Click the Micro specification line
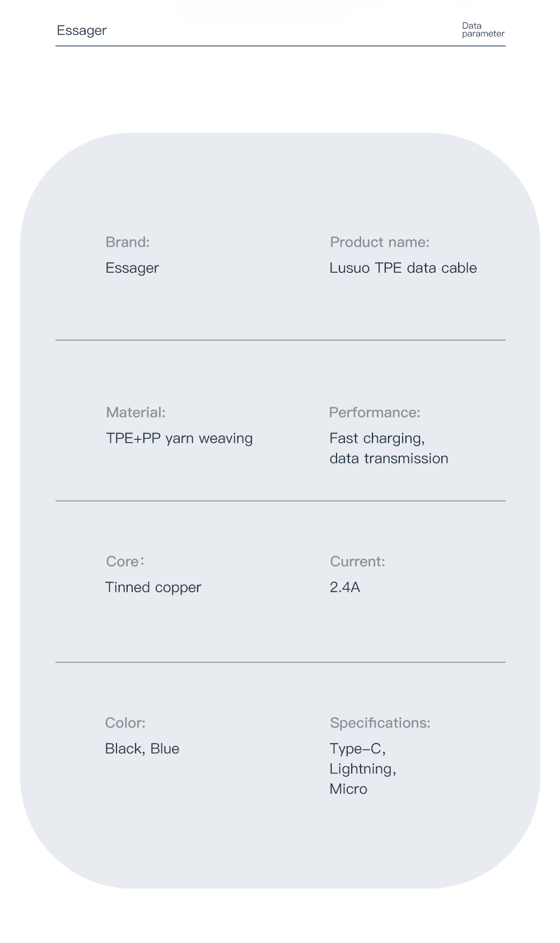This screenshot has width=560, height=943. 348,789
